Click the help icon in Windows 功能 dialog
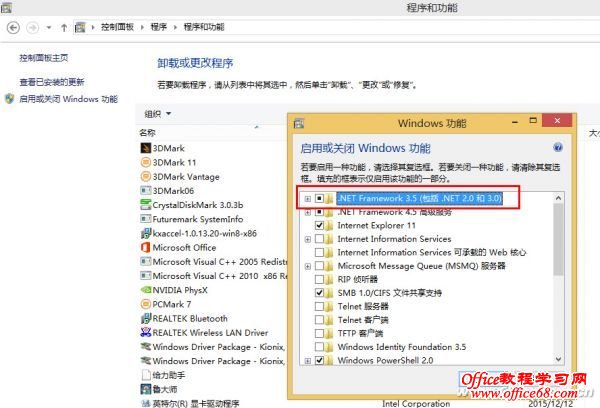The image size is (600, 408). (x=558, y=147)
